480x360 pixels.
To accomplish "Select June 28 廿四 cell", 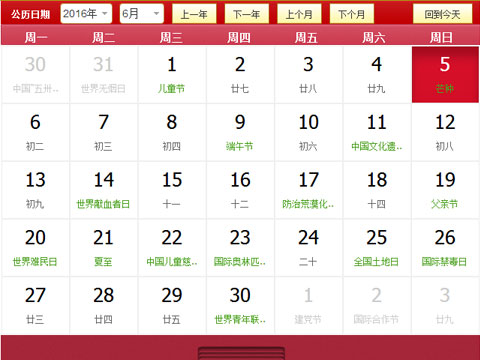I will 104,305.
